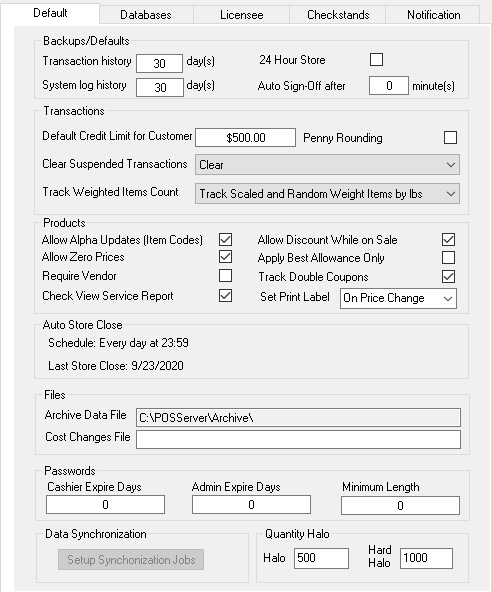Focus the Cost Changes File field
492x592 pixels.
[x=298, y=439]
